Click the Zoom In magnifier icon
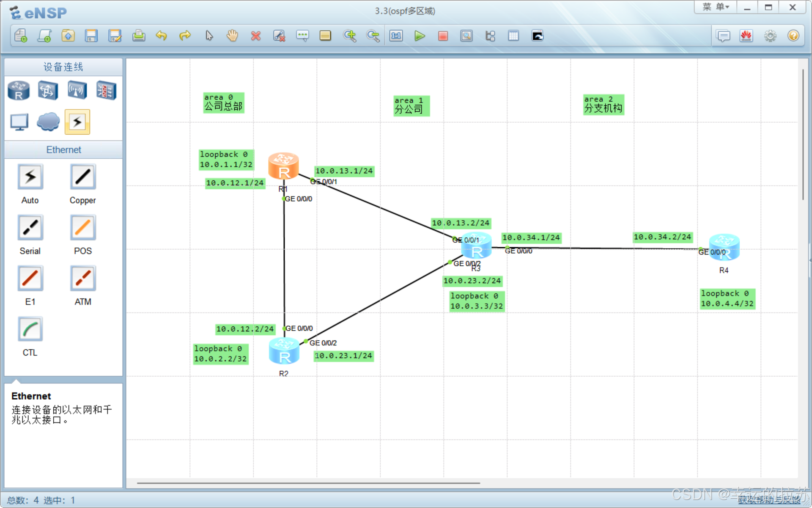This screenshot has width=812, height=508. 350,36
